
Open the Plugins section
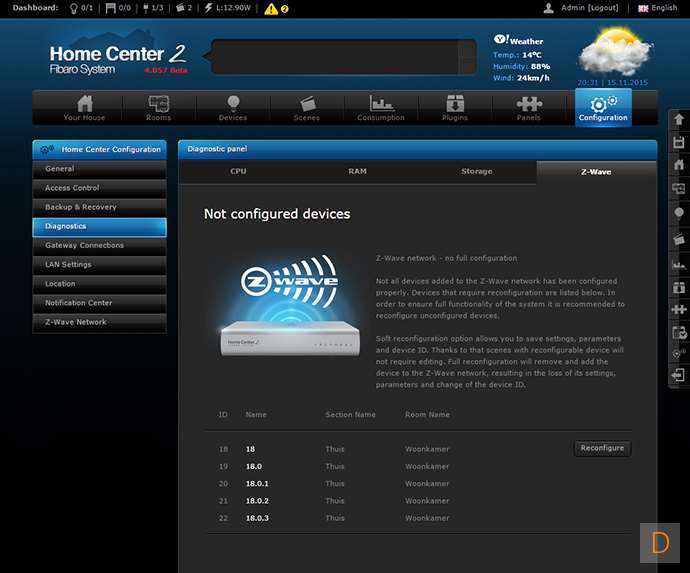(x=455, y=108)
